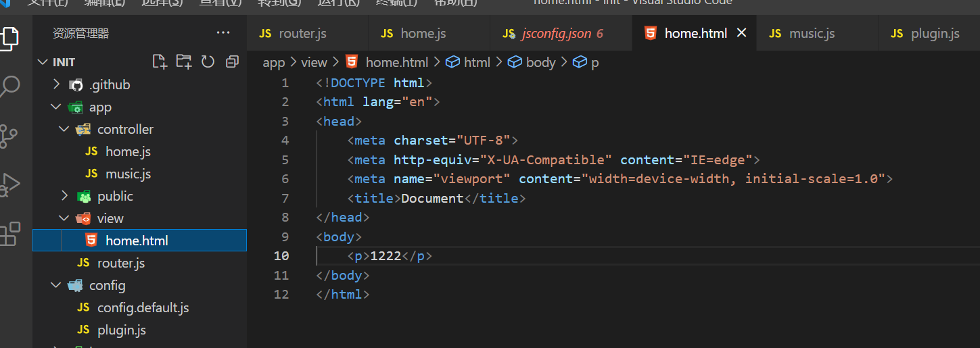Switch to the jsconfig.json tab

(x=561, y=33)
